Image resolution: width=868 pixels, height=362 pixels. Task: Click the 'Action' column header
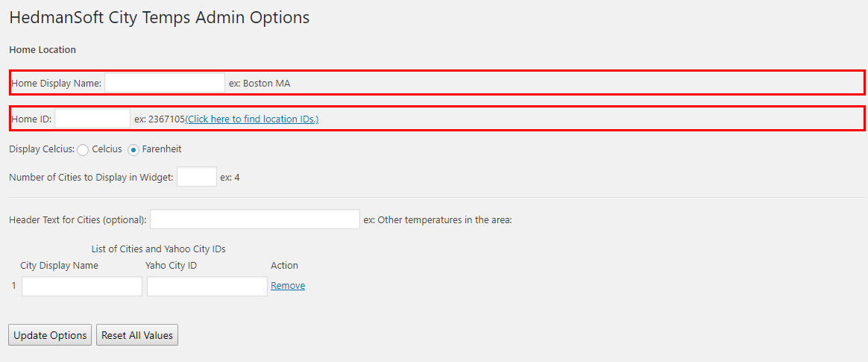(x=285, y=266)
